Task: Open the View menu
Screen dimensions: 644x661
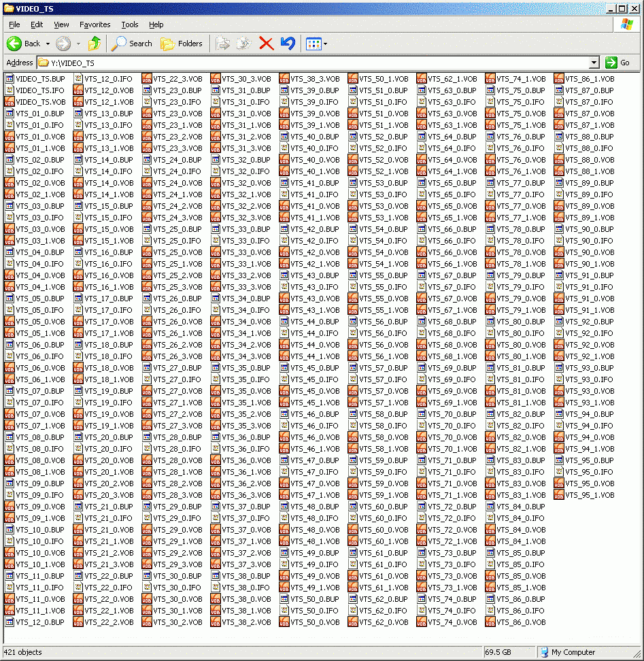Action: (61, 24)
